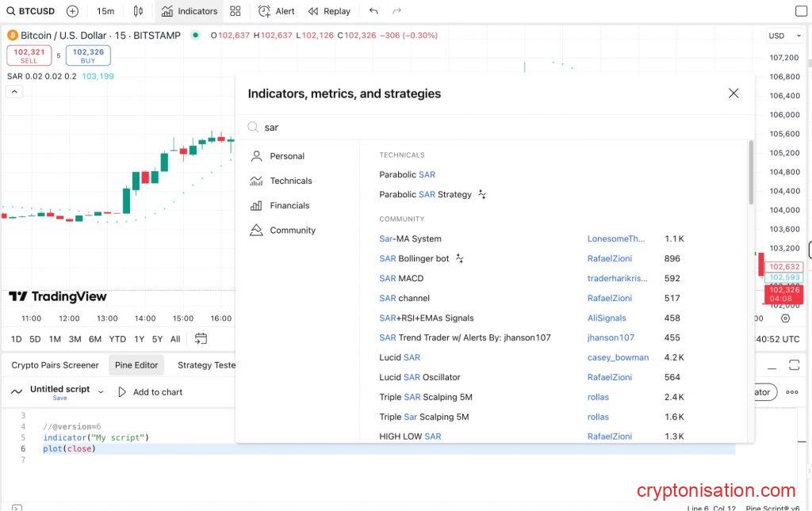This screenshot has width=812, height=511.
Task: Click the 102,321 SELL button
Action: [29, 55]
